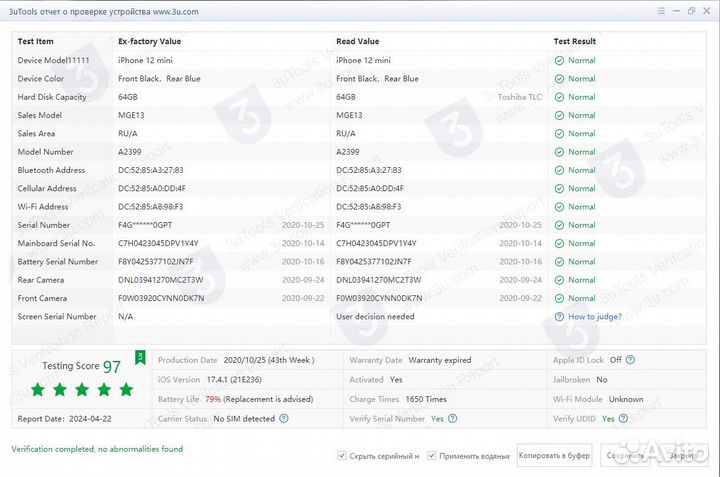This screenshot has width=720, height=477.
Task: Click the Testing Score 97 value
Action: (112, 367)
